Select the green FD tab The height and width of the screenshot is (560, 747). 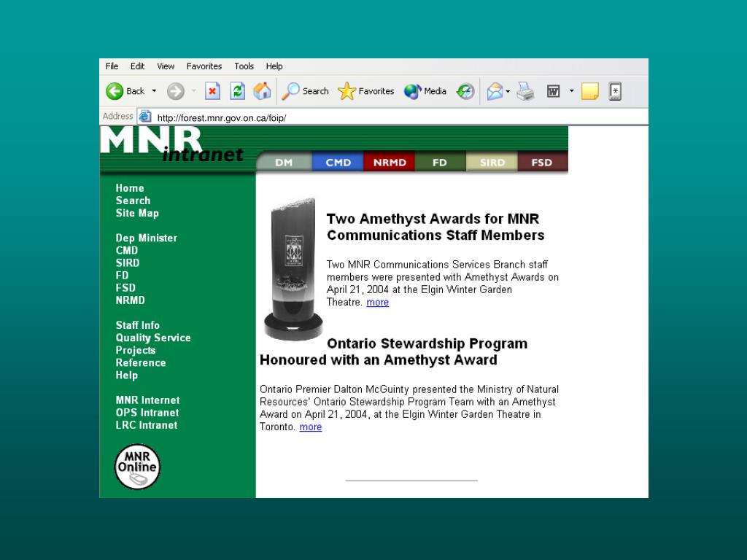click(440, 162)
